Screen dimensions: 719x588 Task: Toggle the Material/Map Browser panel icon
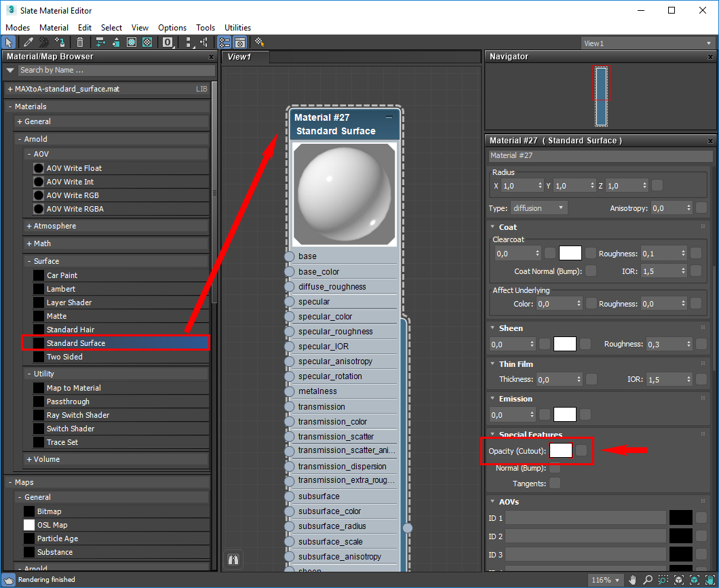(224, 42)
